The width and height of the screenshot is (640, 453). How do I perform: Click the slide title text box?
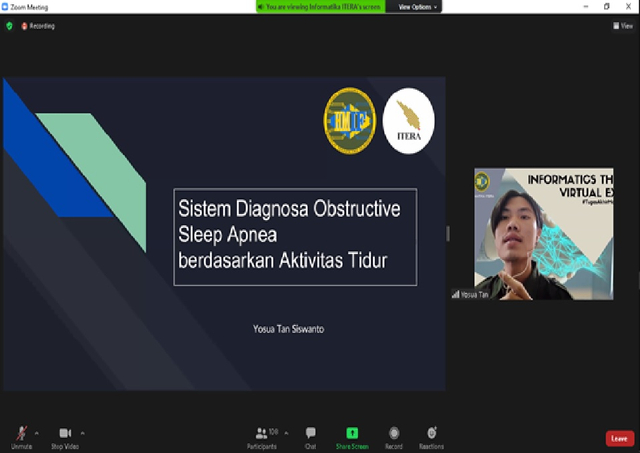pos(295,237)
